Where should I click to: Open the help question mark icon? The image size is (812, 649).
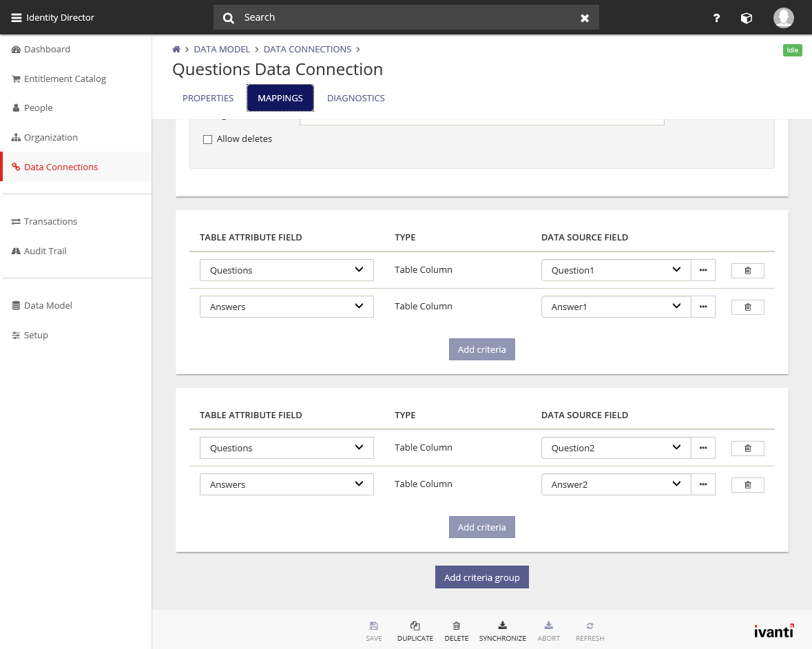click(x=716, y=19)
